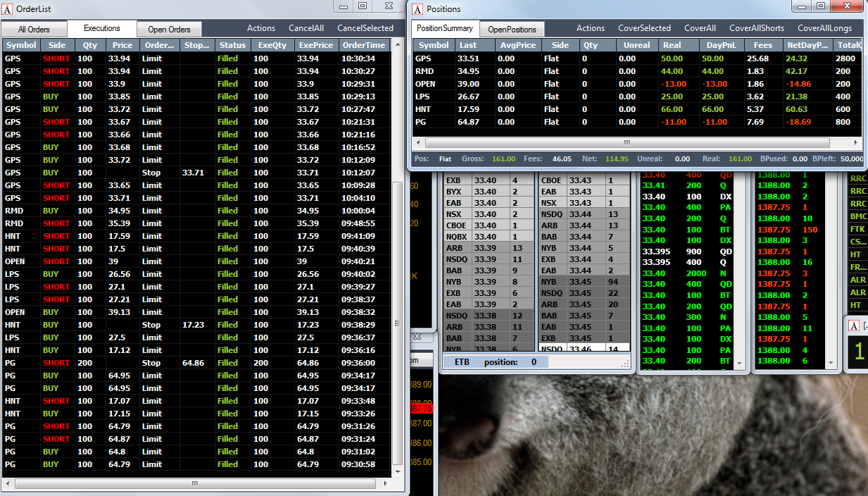Switch to the PositionSummary tab
868x496 pixels.
(x=445, y=28)
